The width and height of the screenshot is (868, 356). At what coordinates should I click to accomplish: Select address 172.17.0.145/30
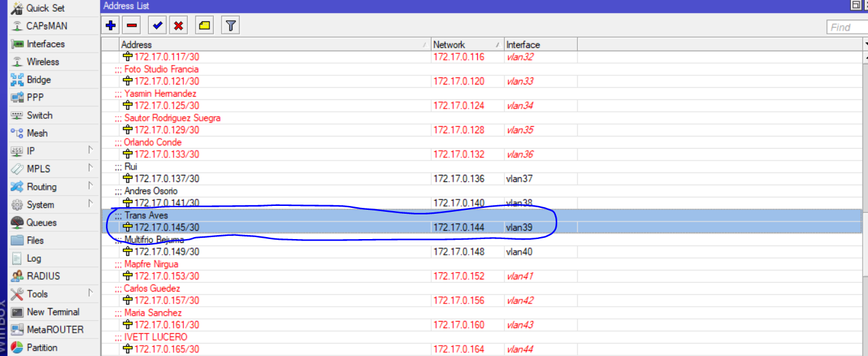tap(167, 227)
